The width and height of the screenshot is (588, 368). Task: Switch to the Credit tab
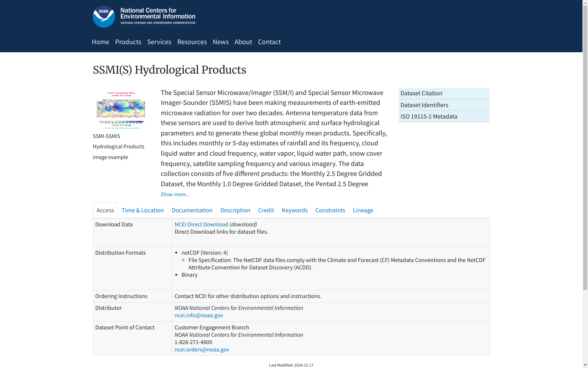[266, 210]
